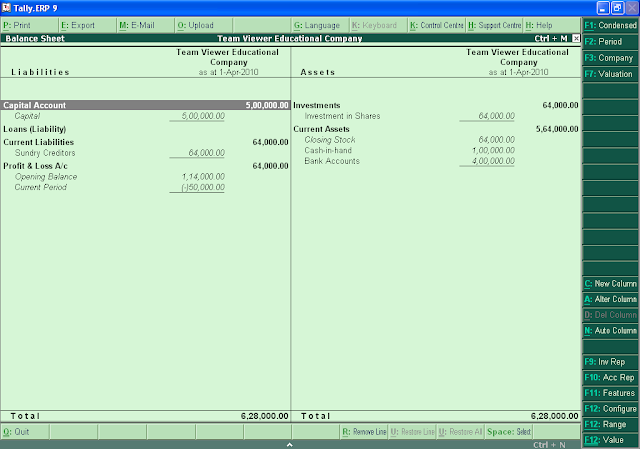The image size is (640, 449).
Task: Open F12: Configure settings
Action: [x=610, y=409]
